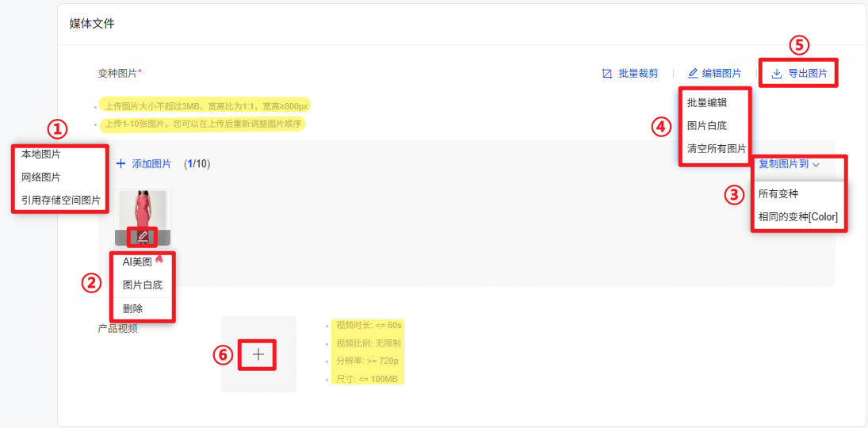Click the (1/10) image counter
Image resolution: width=868 pixels, height=428 pixels.
[x=197, y=164]
